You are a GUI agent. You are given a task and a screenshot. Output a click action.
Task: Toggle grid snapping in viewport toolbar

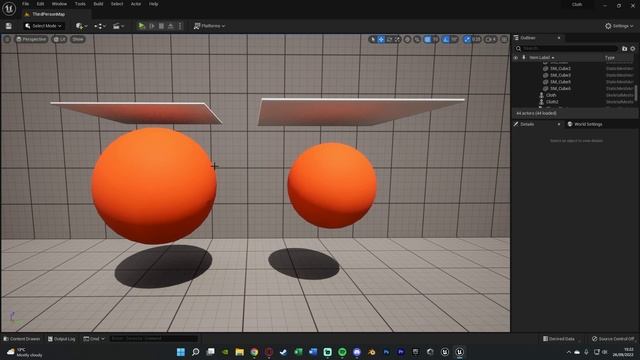coord(427,39)
